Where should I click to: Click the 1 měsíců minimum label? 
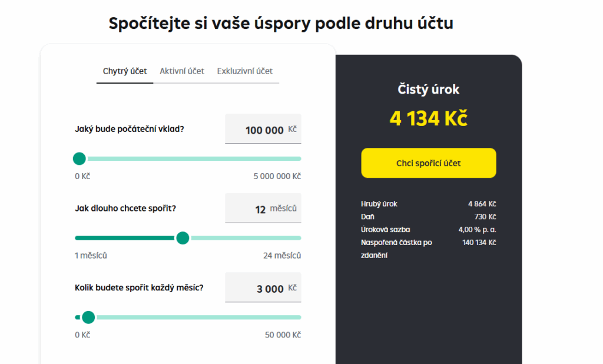click(x=91, y=256)
